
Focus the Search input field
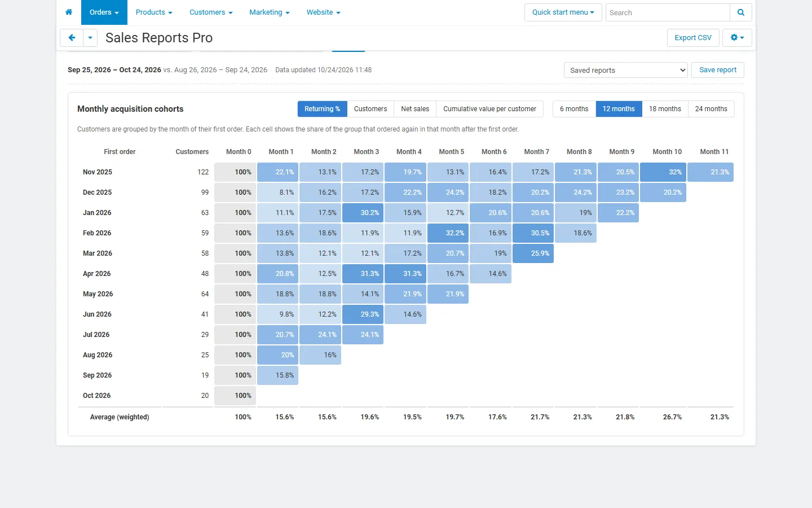pyautogui.click(x=668, y=12)
